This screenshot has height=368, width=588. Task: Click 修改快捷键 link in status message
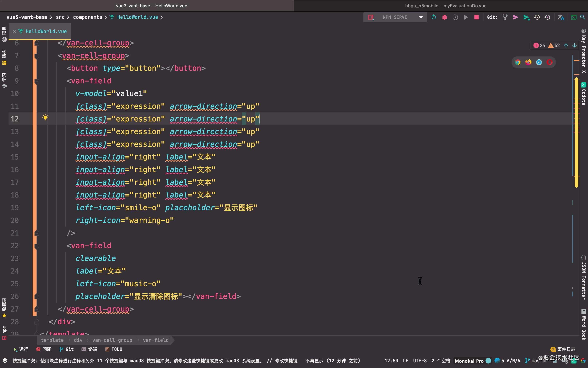tap(286, 361)
